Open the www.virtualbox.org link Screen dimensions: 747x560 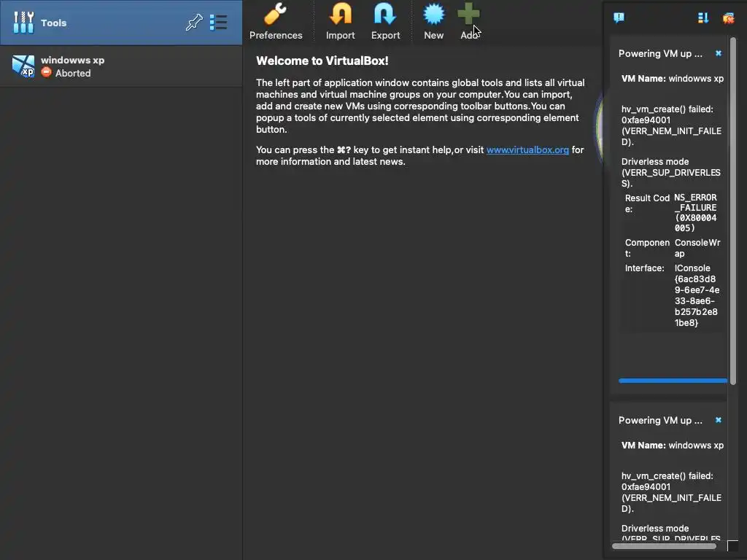(527, 149)
